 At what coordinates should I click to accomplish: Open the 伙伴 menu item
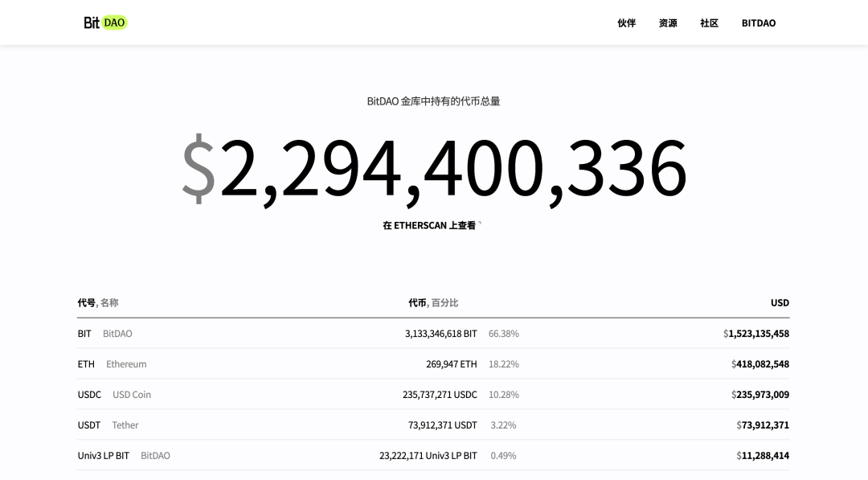tap(626, 23)
